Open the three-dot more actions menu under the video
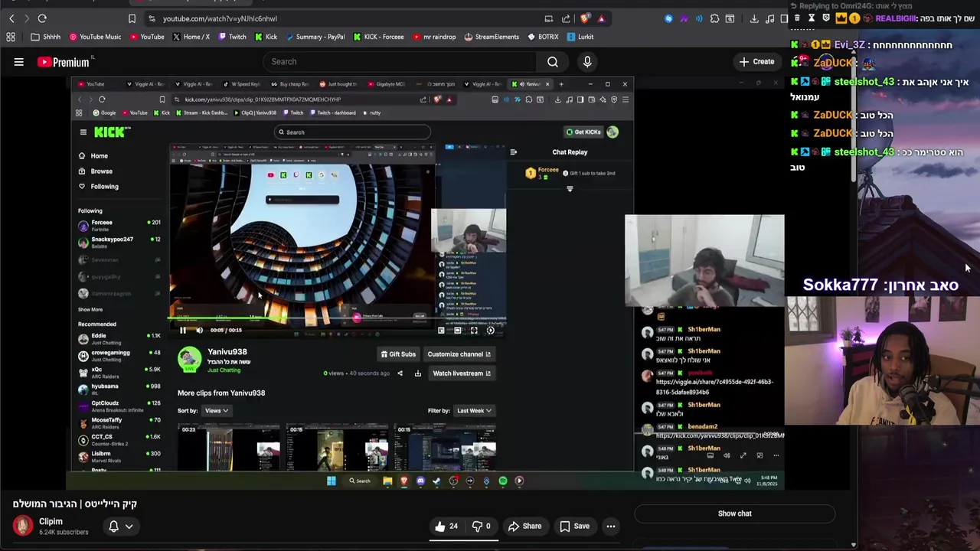This screenshot has height=551, width=980. (x=610, y=526)
